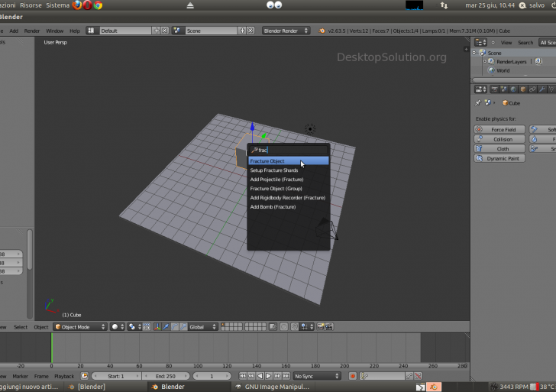
Task: Open the No Sync playback dropdown
Action: click(x=317, y=376)
